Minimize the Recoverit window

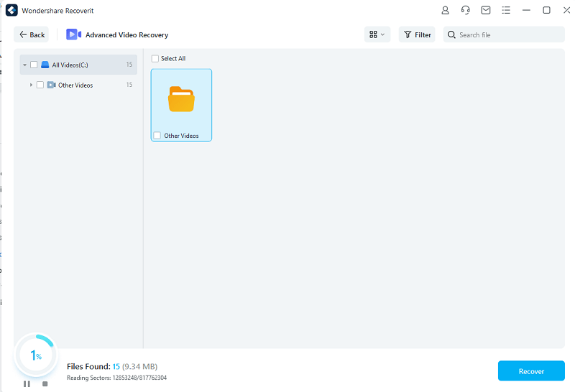526,10
